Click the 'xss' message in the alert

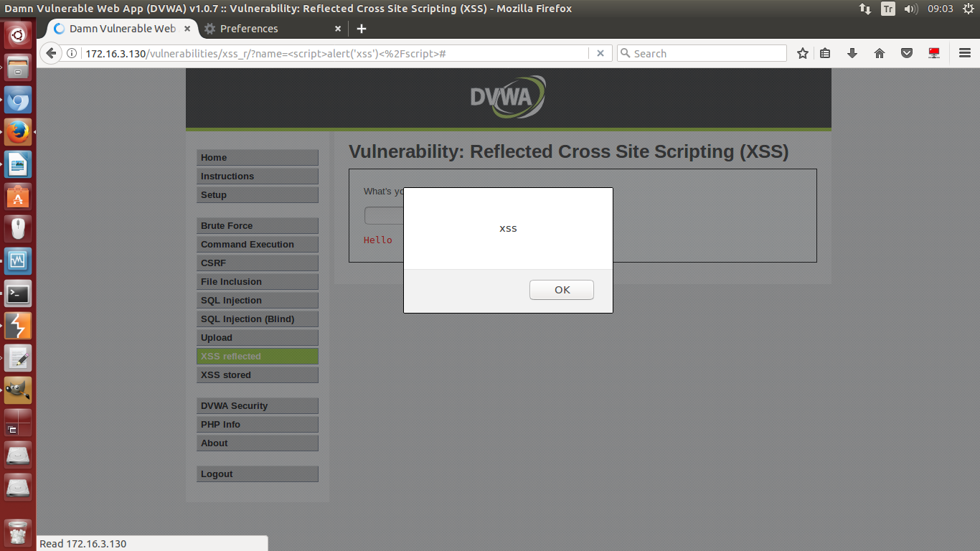pos(508,228)
